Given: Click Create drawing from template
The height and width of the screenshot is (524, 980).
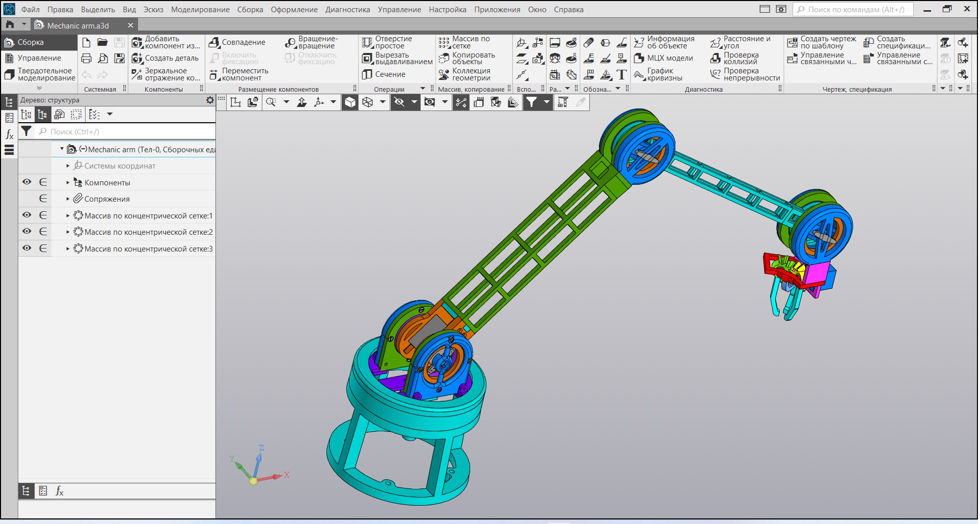Looking at the screenshot, I should pos(793,42).
